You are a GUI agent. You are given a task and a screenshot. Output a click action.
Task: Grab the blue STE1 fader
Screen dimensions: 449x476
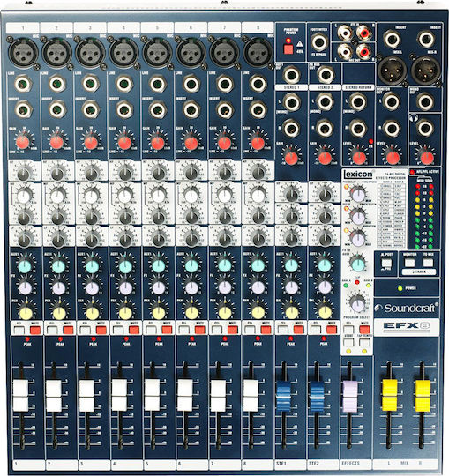283,397
